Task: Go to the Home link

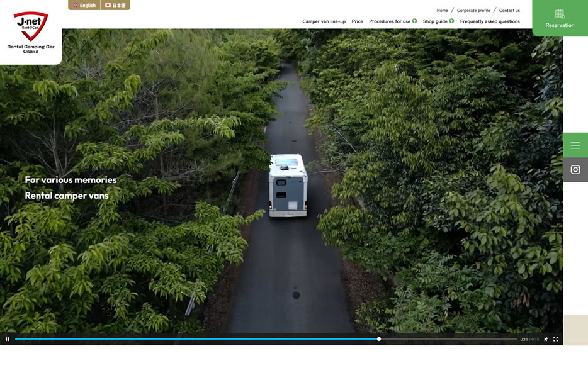Action: (442, 10)
